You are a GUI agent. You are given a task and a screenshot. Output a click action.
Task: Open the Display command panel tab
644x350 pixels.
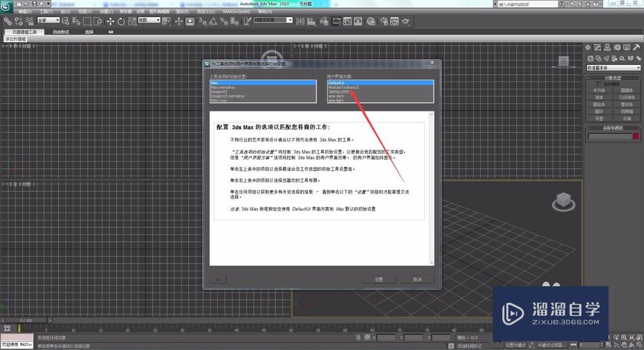pyautogui.click(x=627, y=48)
